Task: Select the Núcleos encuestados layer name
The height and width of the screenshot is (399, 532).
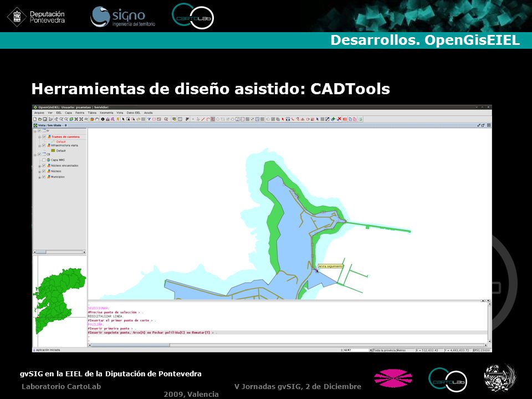Action: 65,166
